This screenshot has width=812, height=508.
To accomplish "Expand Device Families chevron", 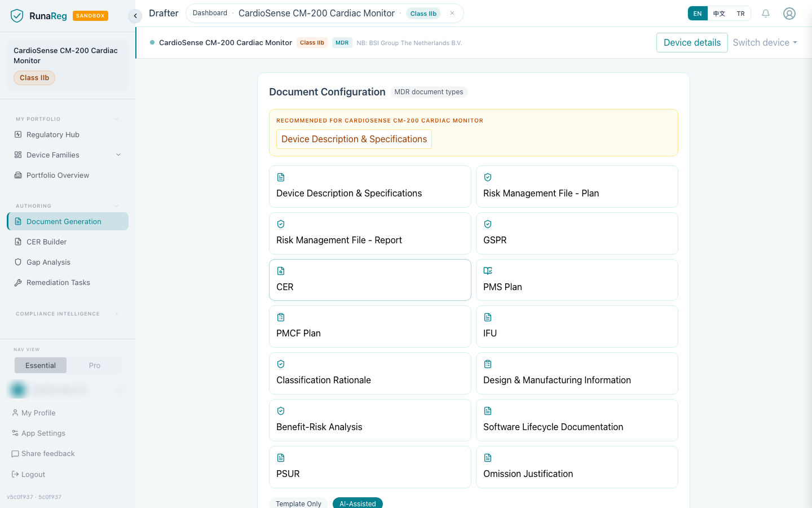I will coord(118,155).
